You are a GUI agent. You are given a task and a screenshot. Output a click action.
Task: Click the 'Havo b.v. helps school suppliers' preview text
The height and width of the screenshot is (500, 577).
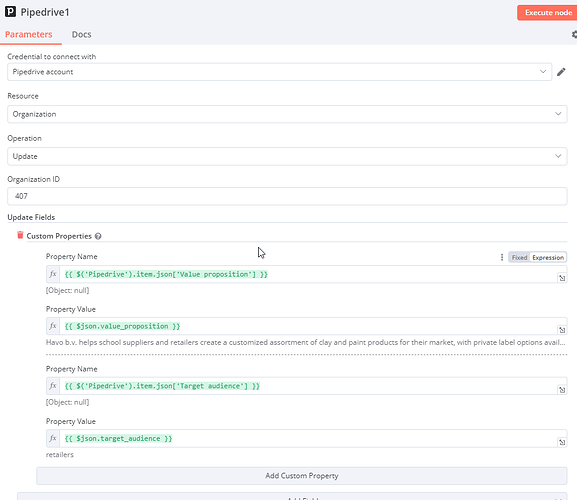(x=305, y=342)
